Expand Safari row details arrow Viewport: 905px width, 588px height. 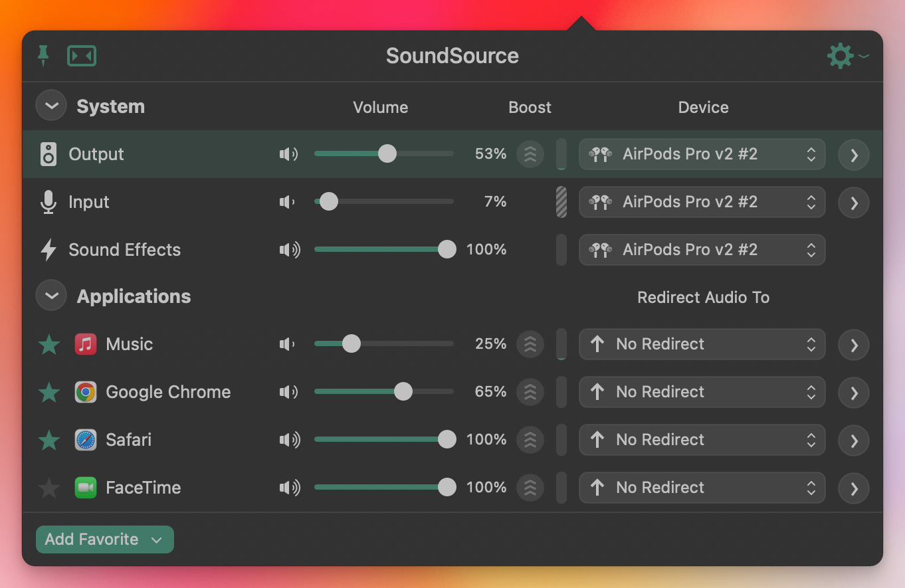854,441
